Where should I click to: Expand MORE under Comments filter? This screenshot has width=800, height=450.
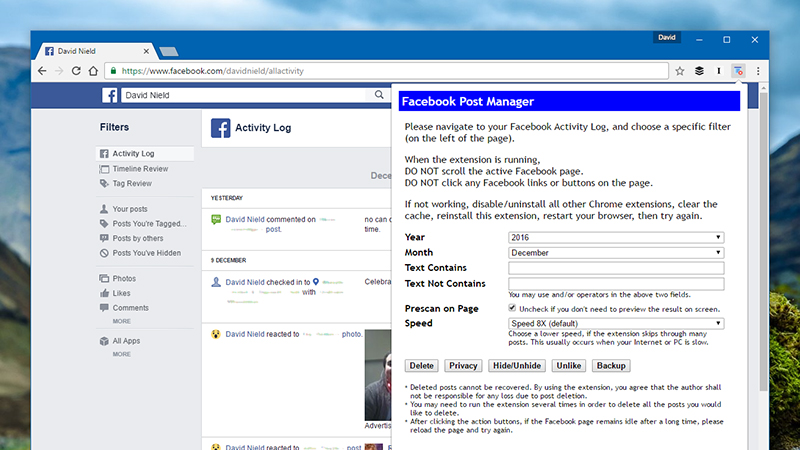[121, 321]
